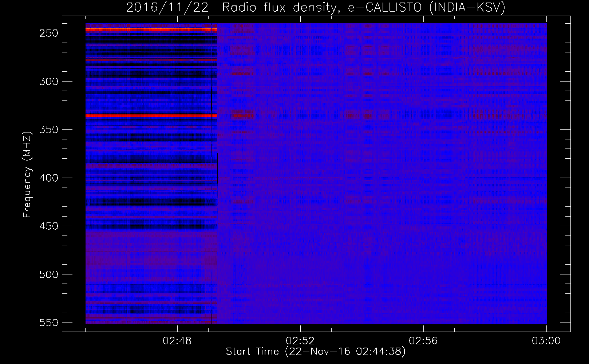Click the 'Frequency (MHZ)' axis label
The height and width of the screenshot is (364, 589).
pyautogui.click(x=27, y=174)
